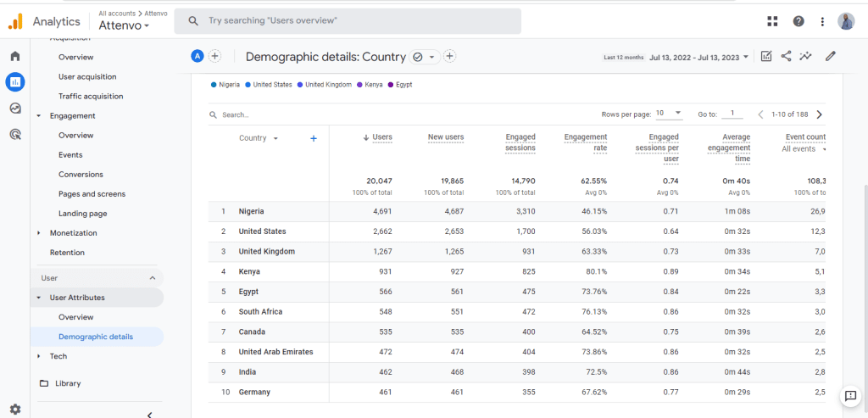
Task: Expand the Monetization section
Action: (39, 233)
